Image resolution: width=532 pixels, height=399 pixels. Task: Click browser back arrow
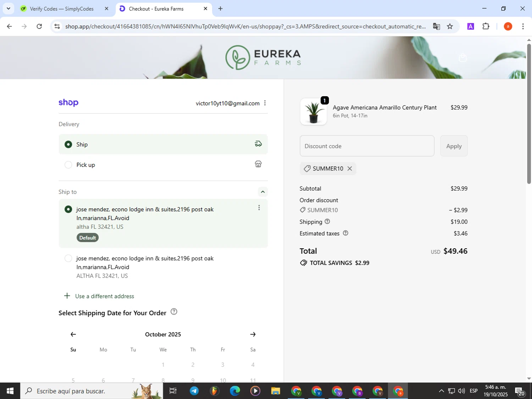[10, 26]
